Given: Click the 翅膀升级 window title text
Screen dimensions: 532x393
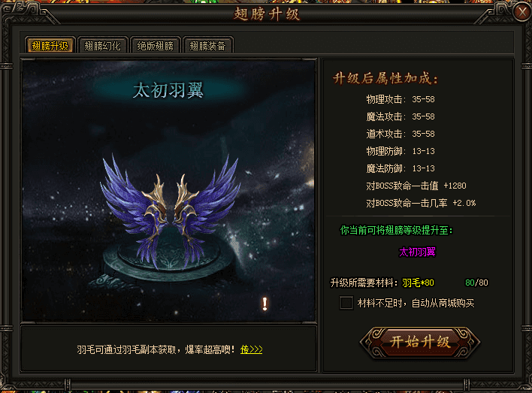Looking at the screenshot, I should click(267, 14).
